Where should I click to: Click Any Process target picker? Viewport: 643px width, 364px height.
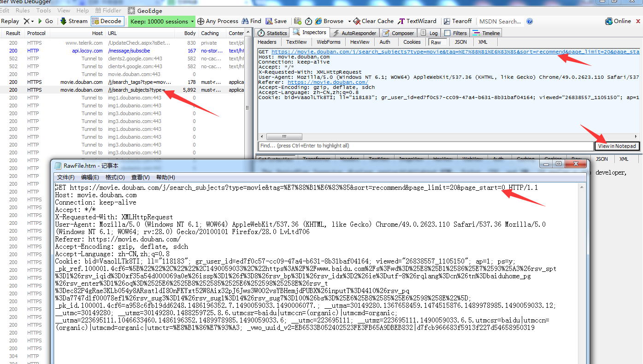coord(218,21)
